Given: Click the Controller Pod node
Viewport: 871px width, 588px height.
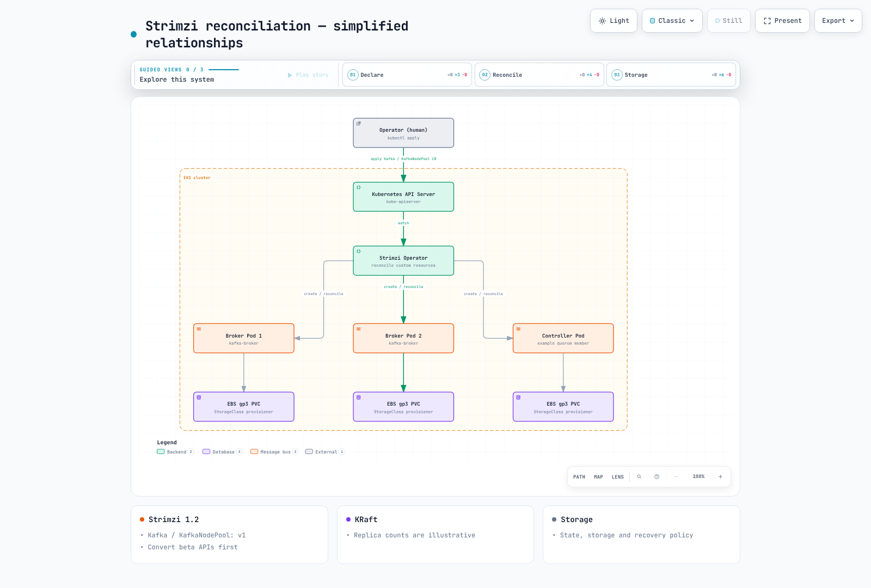Looking at the screenshot, I should point(563,339).
